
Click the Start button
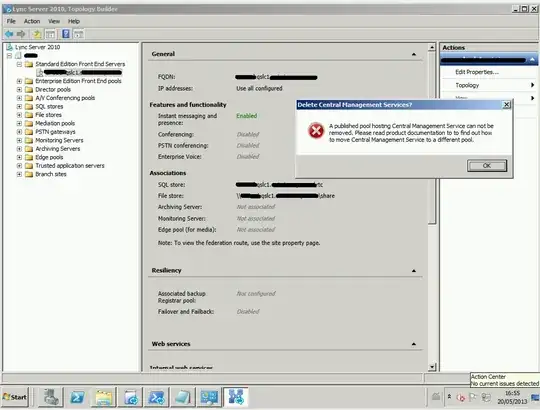[15, 397]
